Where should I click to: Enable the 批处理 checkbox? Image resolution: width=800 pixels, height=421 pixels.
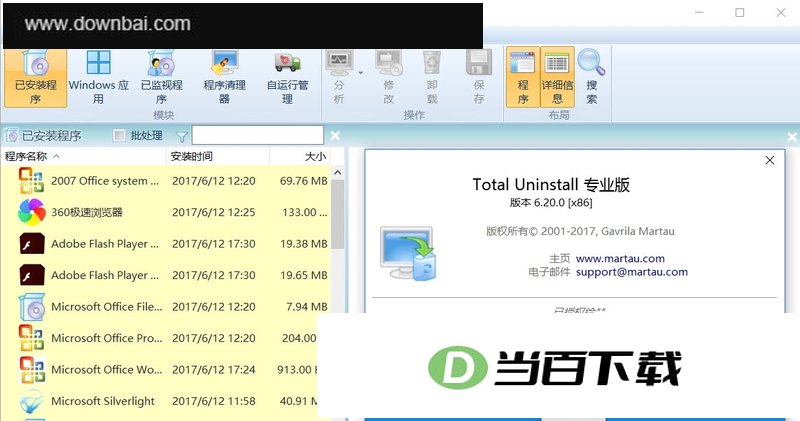pyautogui.click(x=119, y=135)
